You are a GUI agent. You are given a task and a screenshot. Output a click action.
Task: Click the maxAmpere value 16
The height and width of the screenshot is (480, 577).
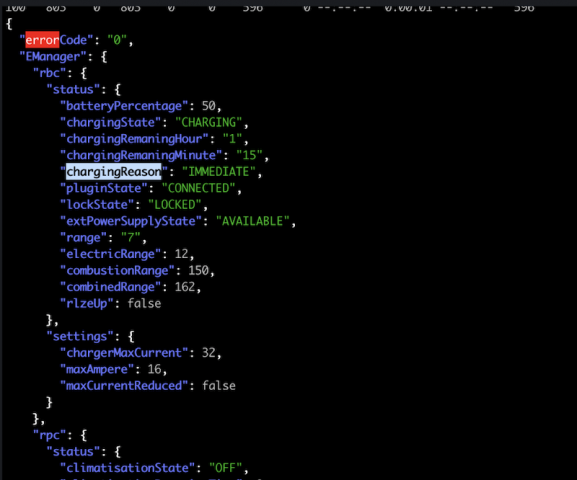[x=155, y=369]
